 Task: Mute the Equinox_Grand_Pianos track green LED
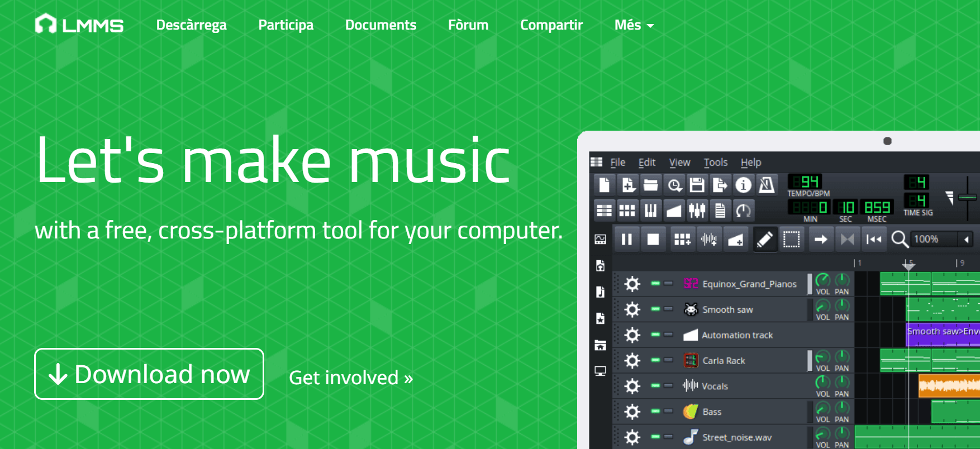[655, 284]
